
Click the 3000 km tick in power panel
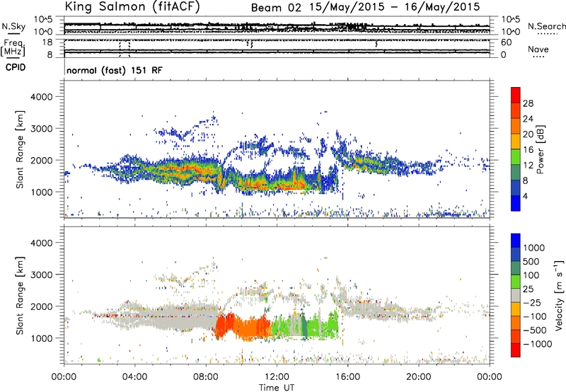pyautogui.click(x=41, y=129)
